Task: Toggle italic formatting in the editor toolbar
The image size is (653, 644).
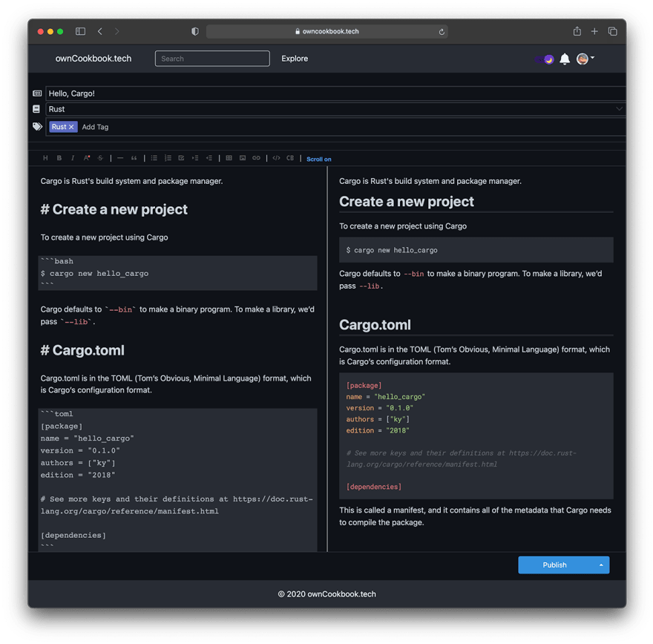Action: click(73, 158)
